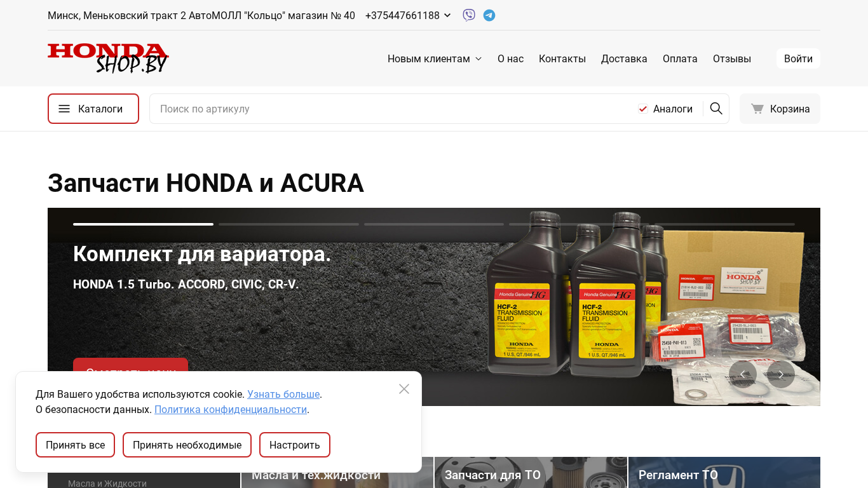Open the О нас page
Viewport: 868px width, 488px height.
[511, 58]
